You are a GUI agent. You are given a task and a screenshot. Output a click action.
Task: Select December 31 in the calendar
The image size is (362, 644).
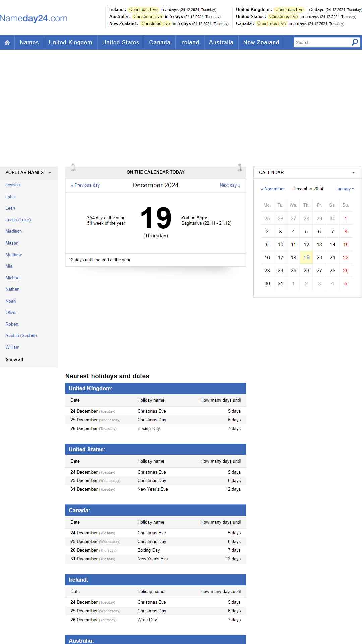pos(280,284)
